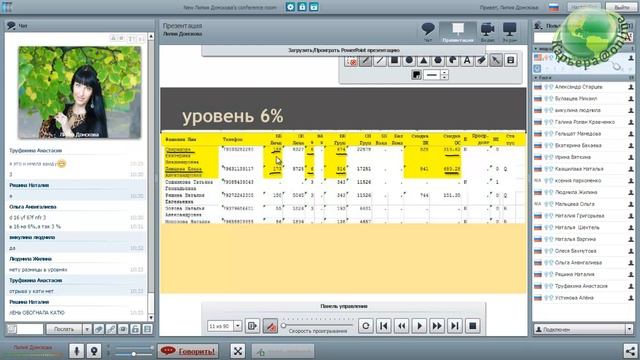This screenshot has width=640, height=360.
Task: Select participant Екатерина Бахаева
Action: (584, 145)
